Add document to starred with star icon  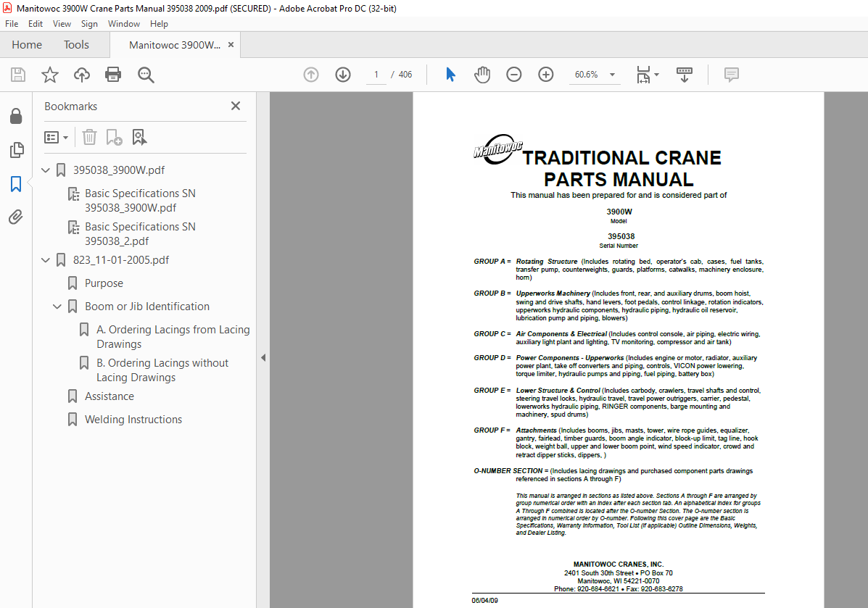(50, 75)
